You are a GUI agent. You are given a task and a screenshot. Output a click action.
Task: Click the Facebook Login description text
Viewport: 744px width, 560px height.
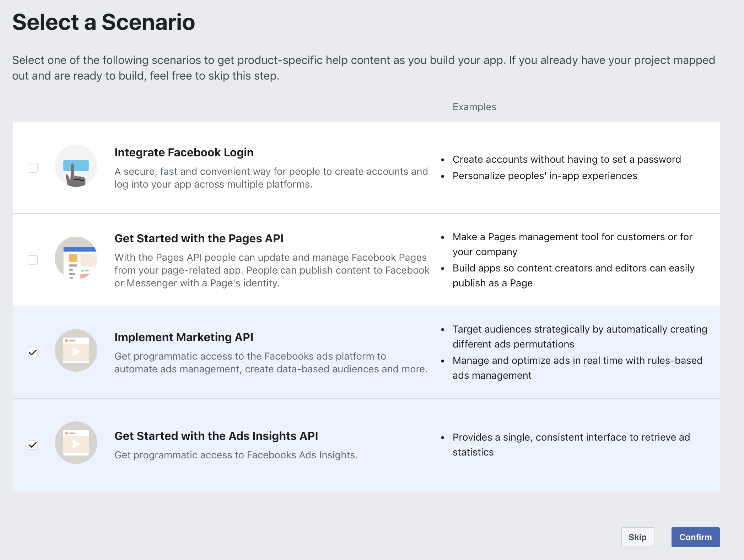tap(271, 178)
